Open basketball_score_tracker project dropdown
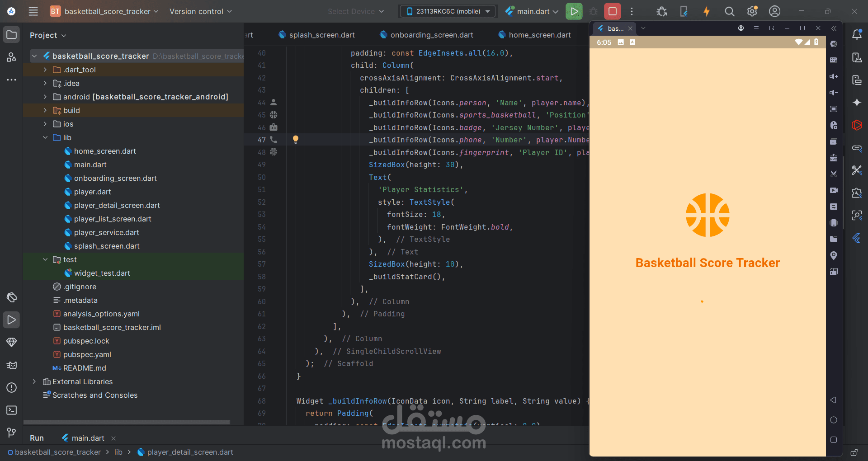This screenshot has width=868, height=461. pos(104,11)
